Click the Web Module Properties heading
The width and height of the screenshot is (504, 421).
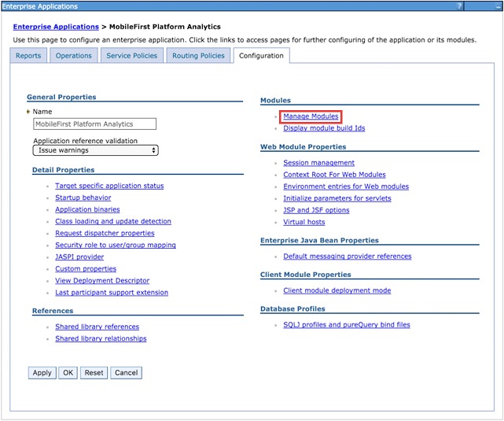click(303, 147)
